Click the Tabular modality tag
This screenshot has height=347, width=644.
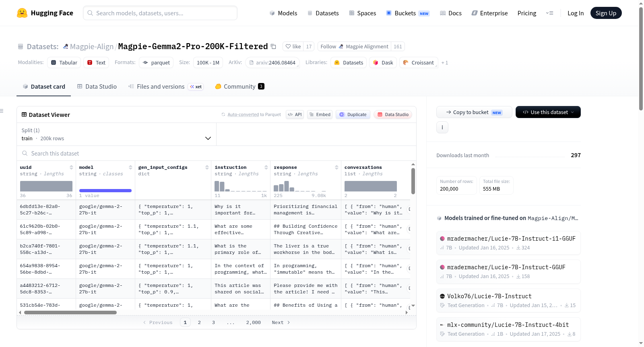tap(64, 62)
